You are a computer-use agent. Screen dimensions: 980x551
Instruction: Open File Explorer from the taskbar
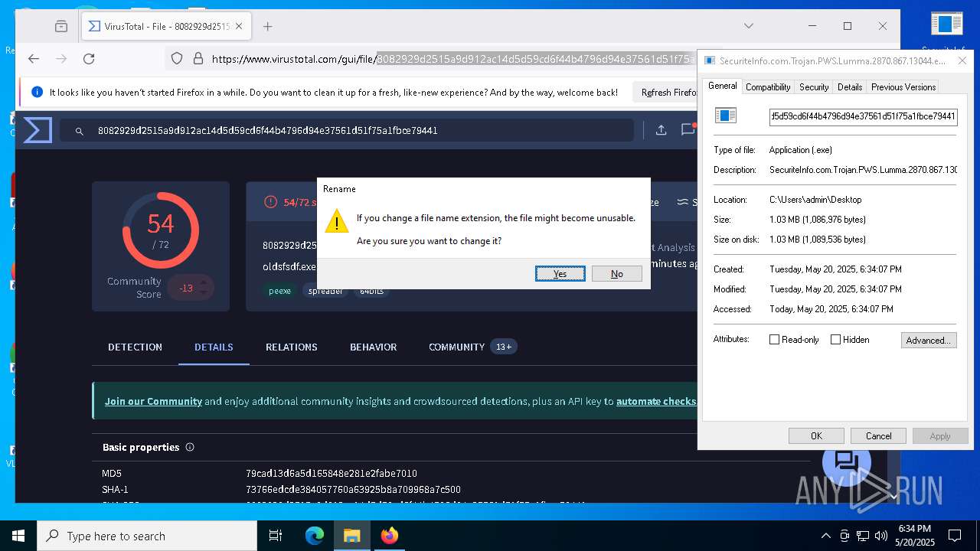(x=351, y=536)
